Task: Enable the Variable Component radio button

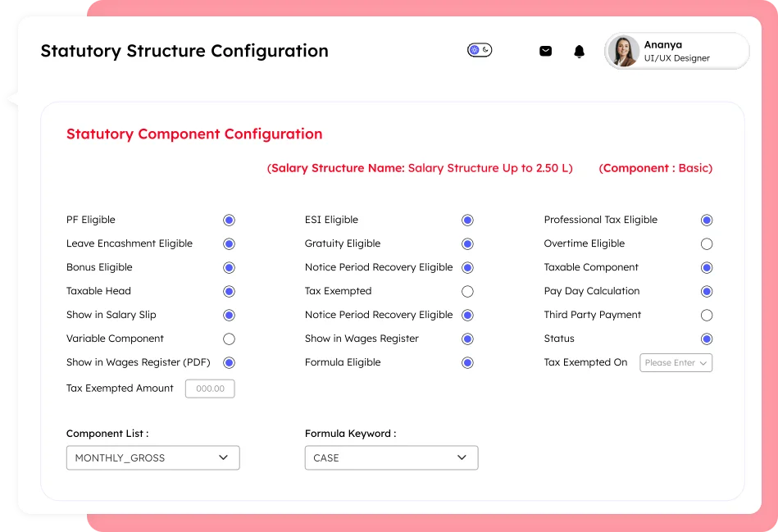Action: [229, 339]
